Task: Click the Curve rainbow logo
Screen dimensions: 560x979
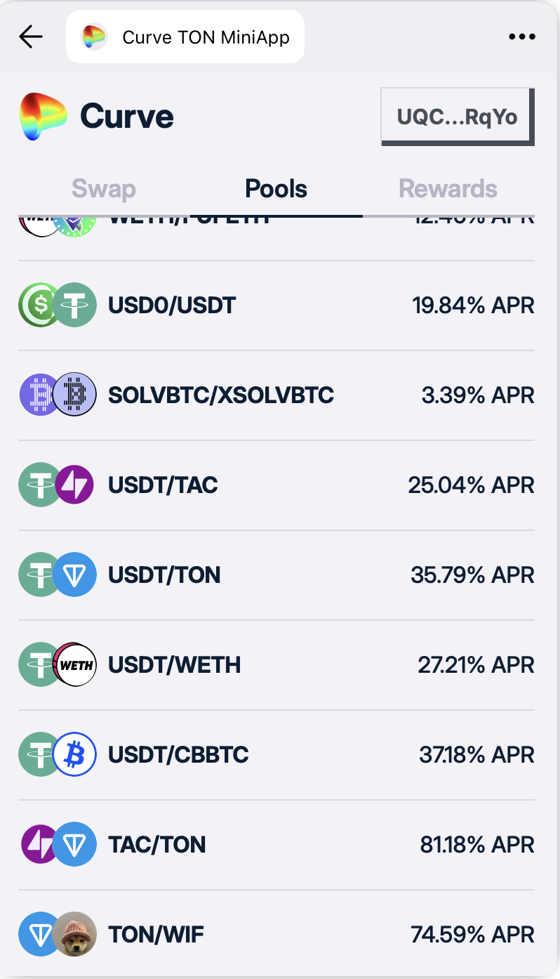Action: coord(43,117)
